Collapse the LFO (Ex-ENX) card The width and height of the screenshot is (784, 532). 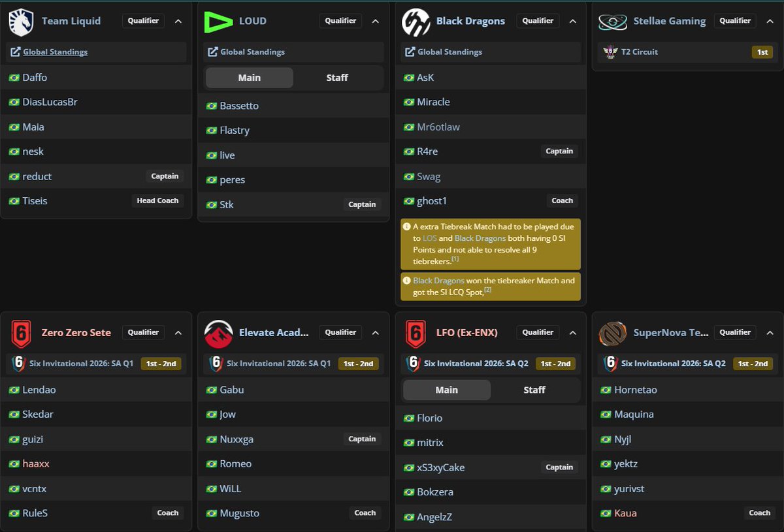tap(573, 333)
